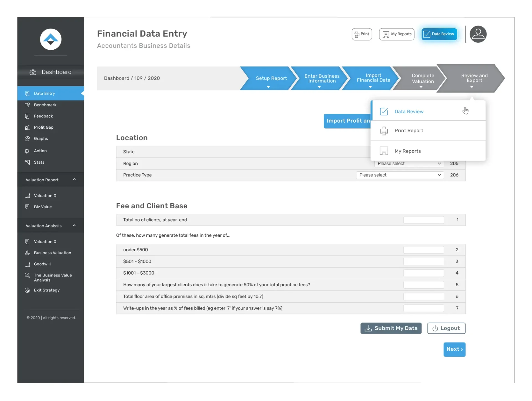Click the total clients input field

pyautogui.click(x=423, y=220)
